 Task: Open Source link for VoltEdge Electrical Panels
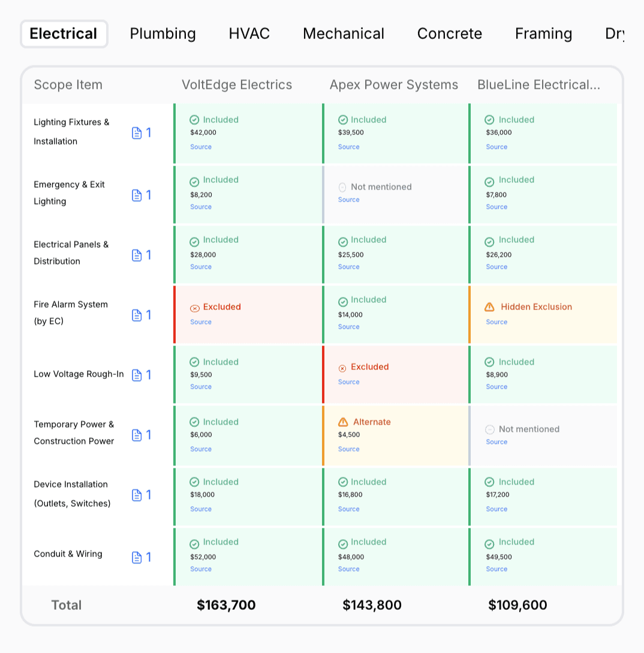(x=201, y=267)
